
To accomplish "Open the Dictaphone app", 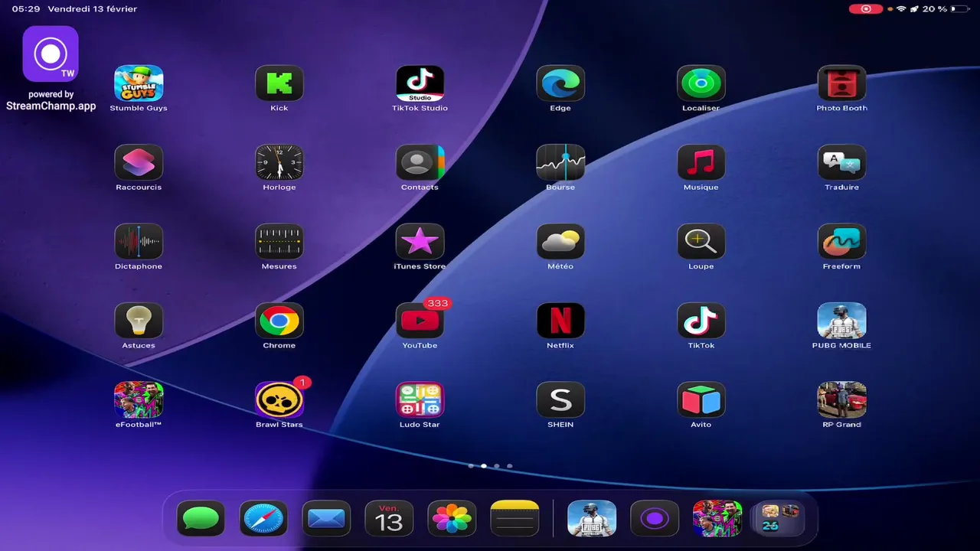I will click(x=139, y=242).
